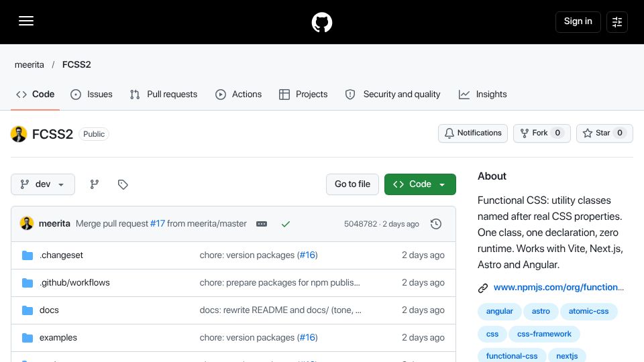Click the meerita avatar beside FCSS2 title

coord(19,134)
